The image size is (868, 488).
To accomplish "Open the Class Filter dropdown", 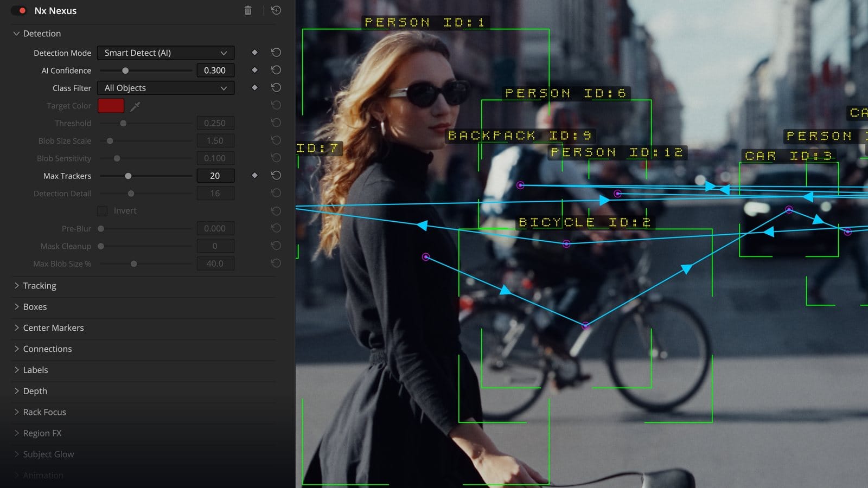I will 165,88.
